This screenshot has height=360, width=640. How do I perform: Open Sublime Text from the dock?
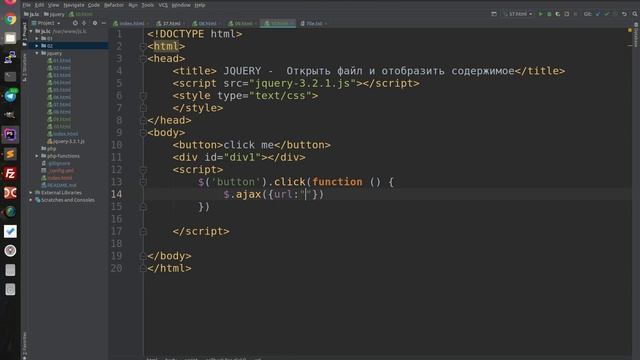click(10, 154)
